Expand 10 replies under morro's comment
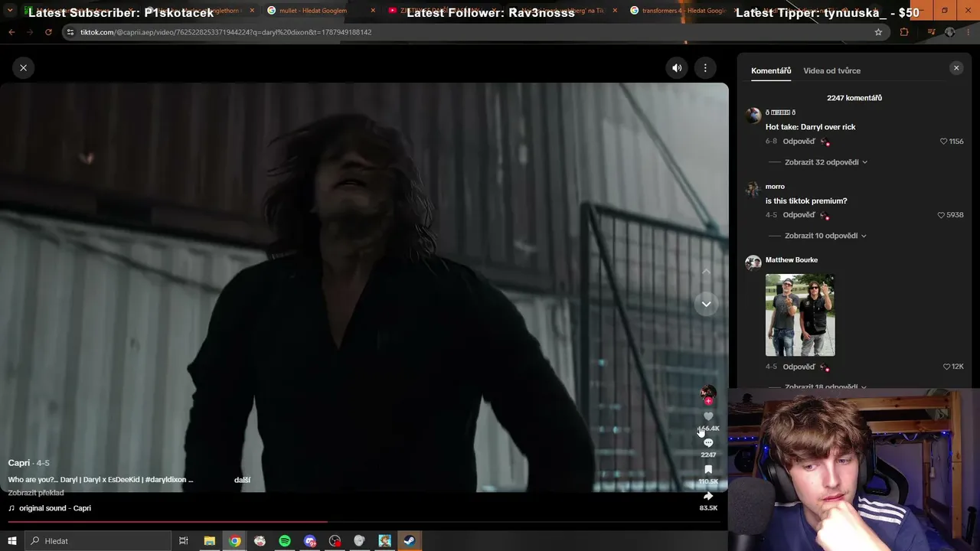980x551 pixels. pyautogui.click(x=825, y=236)
